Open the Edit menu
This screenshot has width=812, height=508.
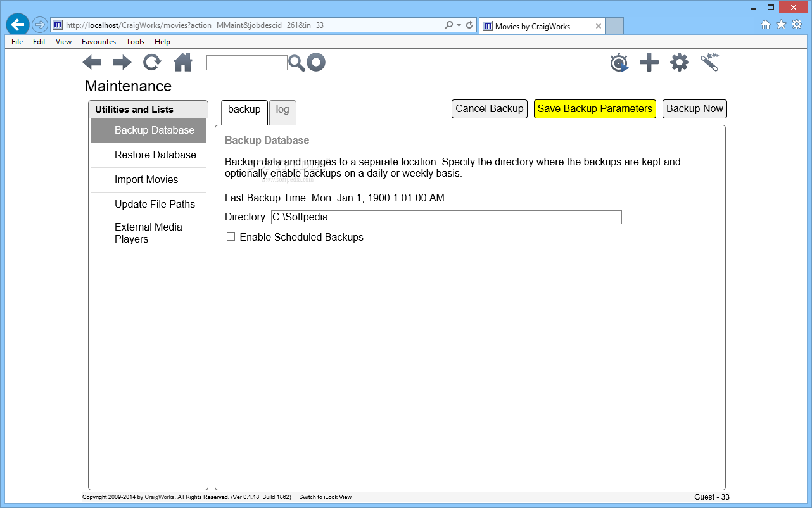coord(39,42)
